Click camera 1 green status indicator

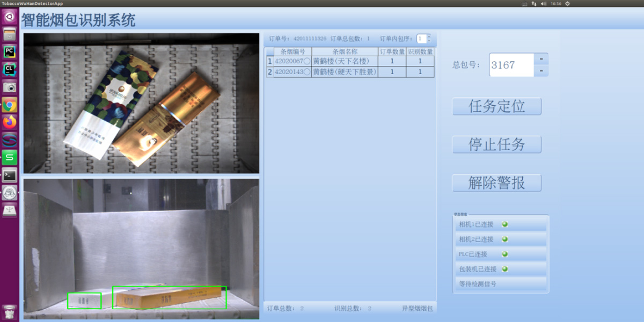[504, 224]
